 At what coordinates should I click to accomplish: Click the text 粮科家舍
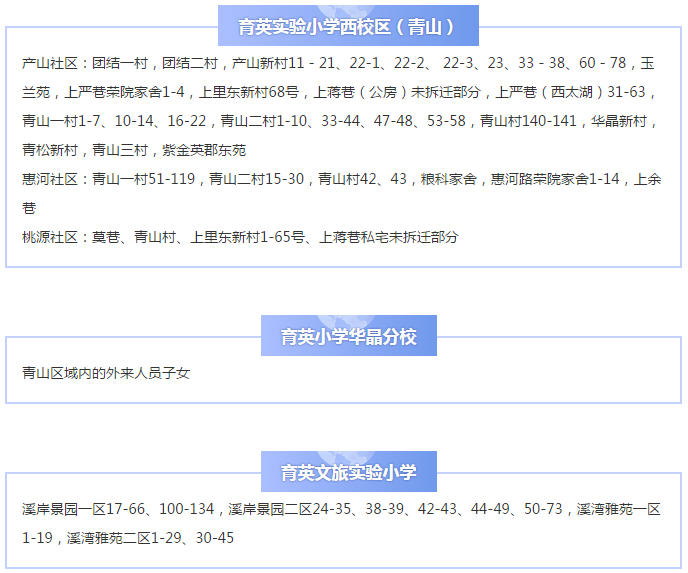(448, 179)
